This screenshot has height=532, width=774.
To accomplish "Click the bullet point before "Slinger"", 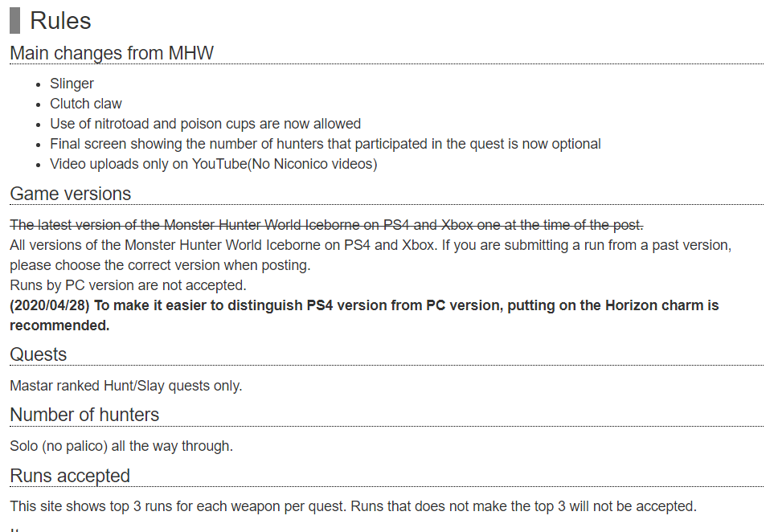I will [40, 84].
